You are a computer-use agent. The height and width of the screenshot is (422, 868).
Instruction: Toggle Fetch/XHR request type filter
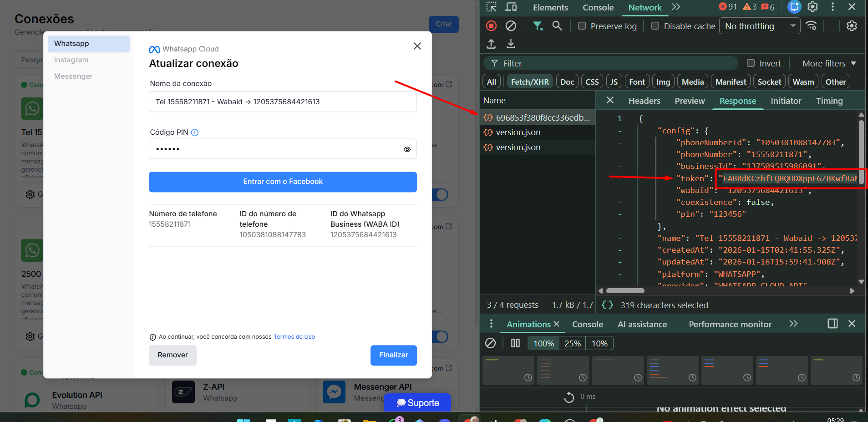pos(530,82)
